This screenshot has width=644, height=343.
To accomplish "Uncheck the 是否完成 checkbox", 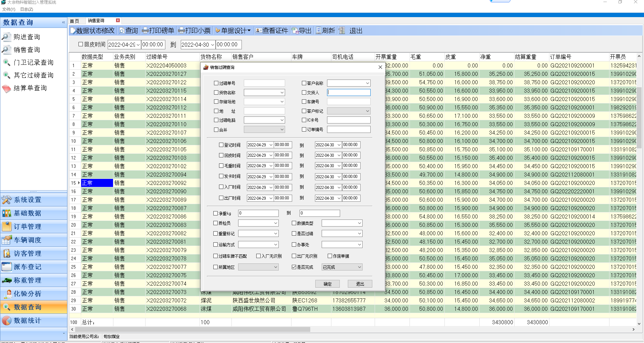I will [x=294, y=267].
